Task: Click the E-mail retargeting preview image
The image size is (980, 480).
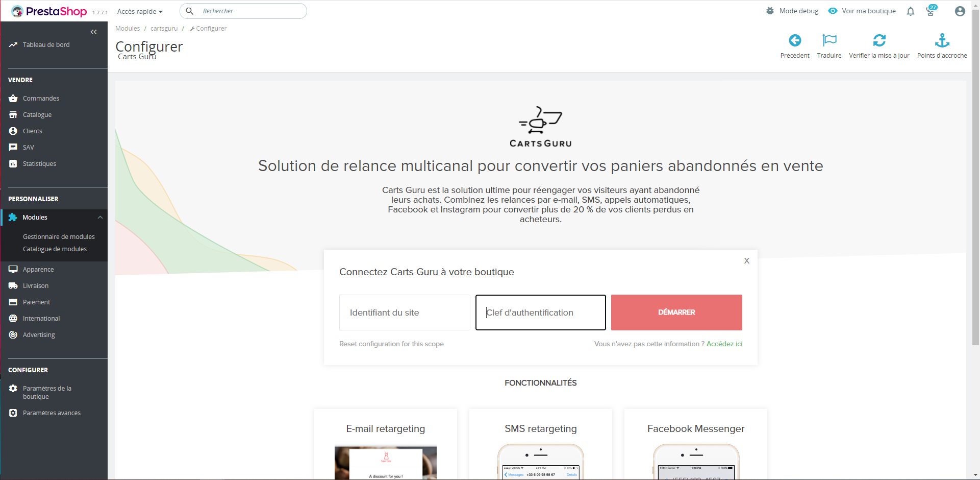Action: 386,463
